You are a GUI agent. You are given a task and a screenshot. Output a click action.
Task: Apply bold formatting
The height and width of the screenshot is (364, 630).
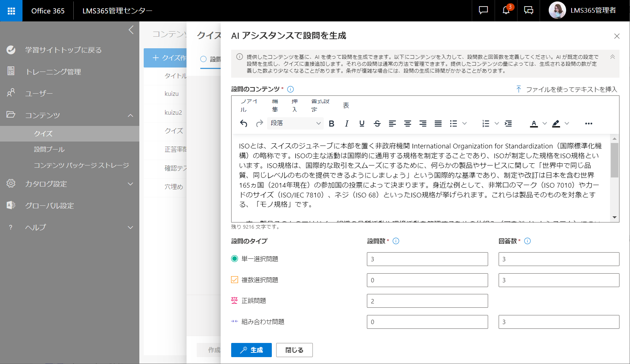331,123
